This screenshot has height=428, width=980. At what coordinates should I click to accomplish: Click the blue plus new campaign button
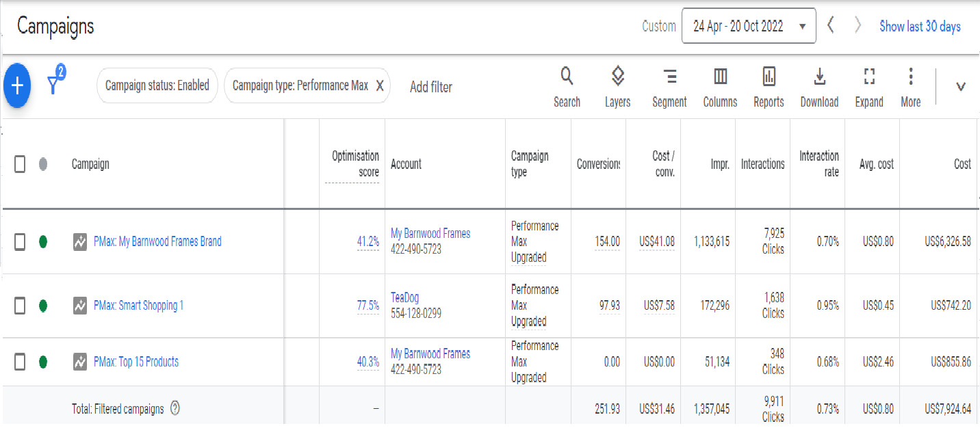17,85
